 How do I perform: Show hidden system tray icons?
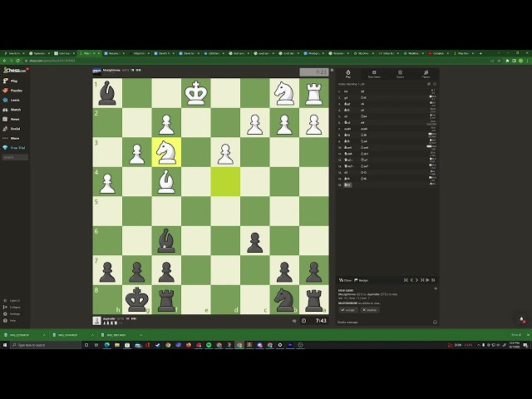click(x=478, y=345)
